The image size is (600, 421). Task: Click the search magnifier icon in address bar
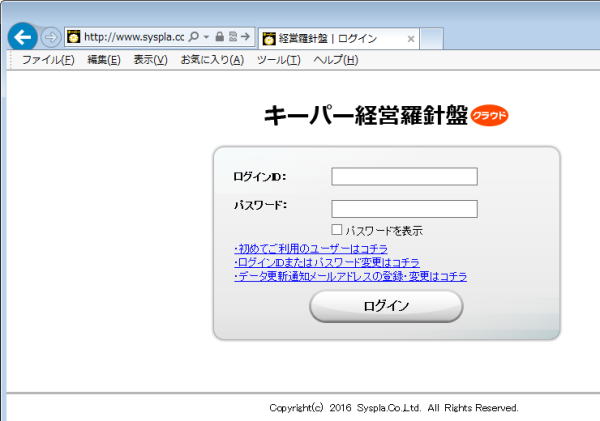[x=194, y=37]
